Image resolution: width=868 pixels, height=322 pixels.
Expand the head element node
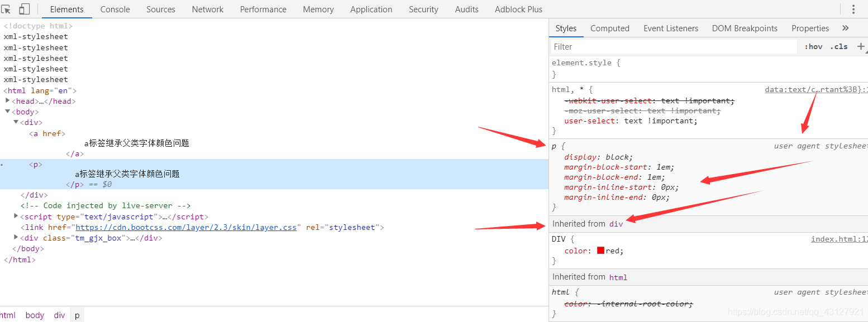pos(8,101)
